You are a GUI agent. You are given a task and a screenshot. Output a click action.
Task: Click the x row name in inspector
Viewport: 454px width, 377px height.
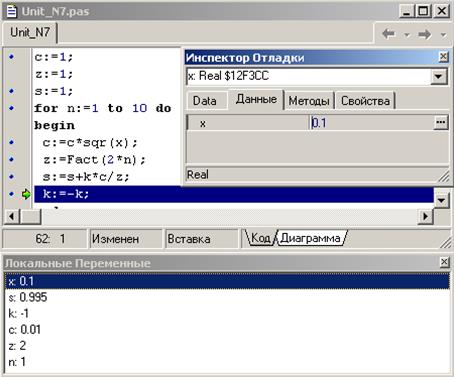pyautogui.click(x=248, y=123)
